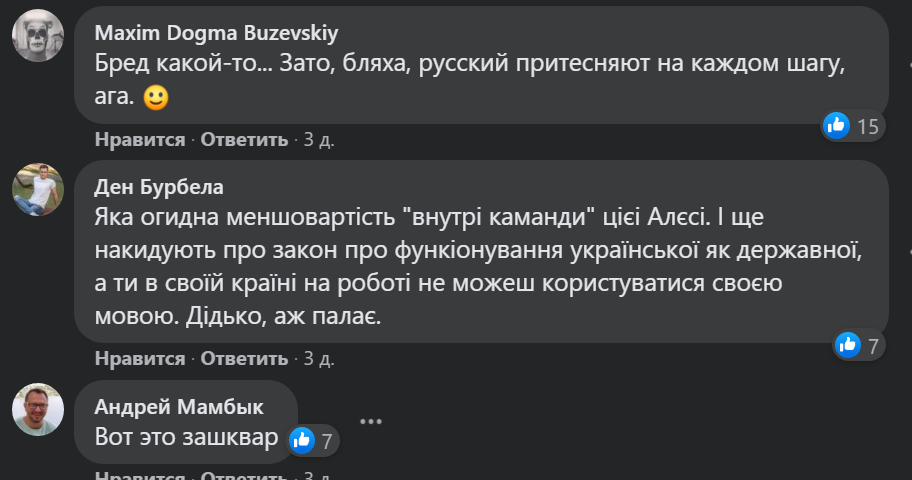This screenshot has height=480, width=912.
Task: Open Андрей Мамбык's profile picture
Action: (38, 409)
